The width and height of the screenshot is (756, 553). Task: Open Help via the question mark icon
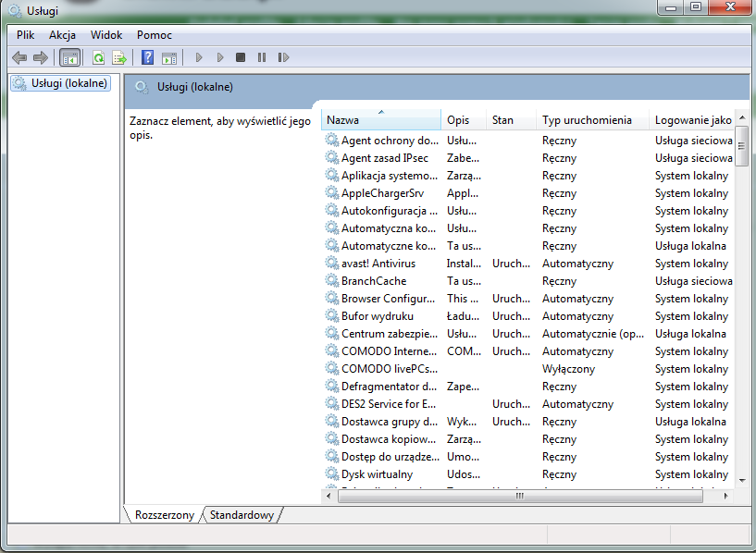(147, 58)
